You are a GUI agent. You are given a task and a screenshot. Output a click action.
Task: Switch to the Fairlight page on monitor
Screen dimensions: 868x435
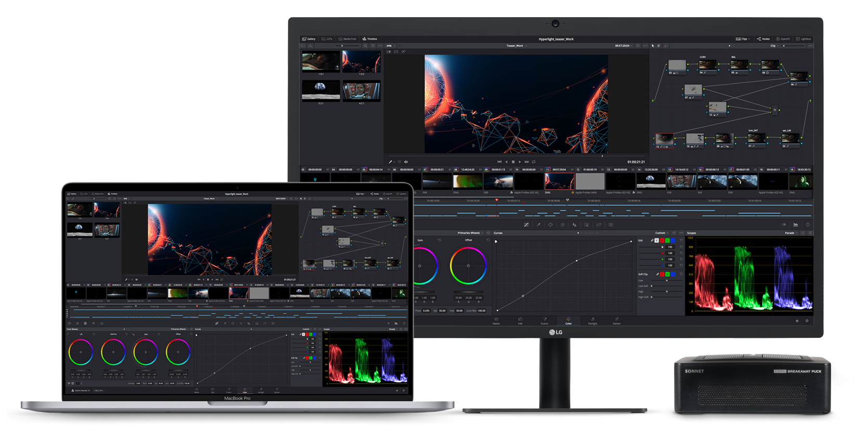592,321
